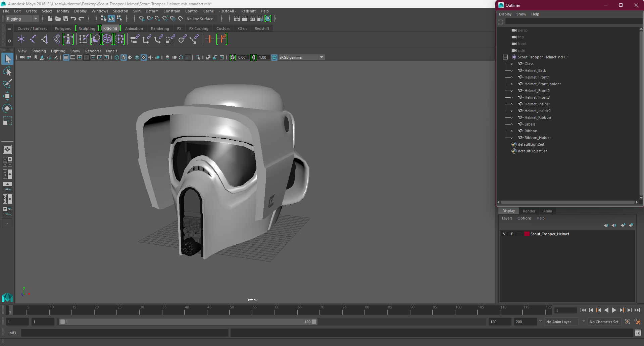Image resolution: width=644 pixels, height=346 pixels.
Task: Open the Deform menu
Action: tap(152, 11)
